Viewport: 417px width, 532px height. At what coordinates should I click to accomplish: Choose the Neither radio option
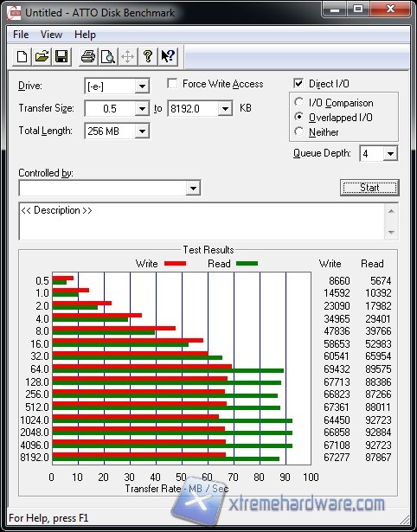299,131
